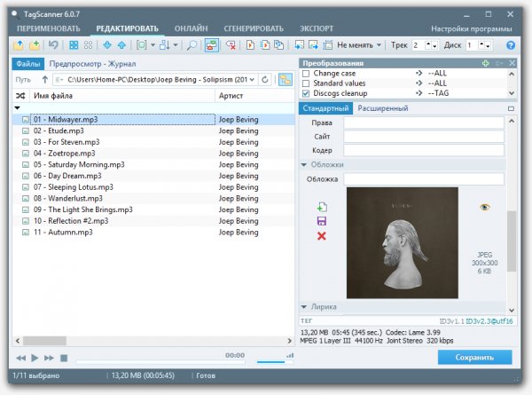Click the album cover thumbnail

(x=403, y=243)
